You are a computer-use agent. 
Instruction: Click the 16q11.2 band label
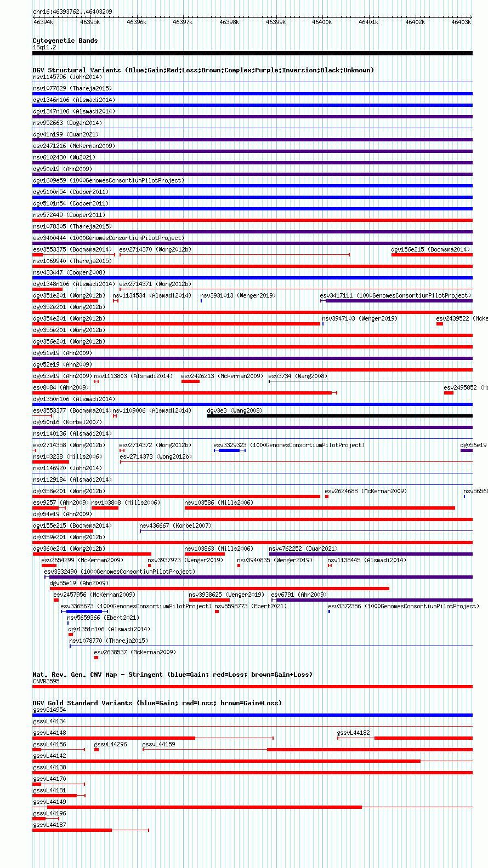(44, 47)
